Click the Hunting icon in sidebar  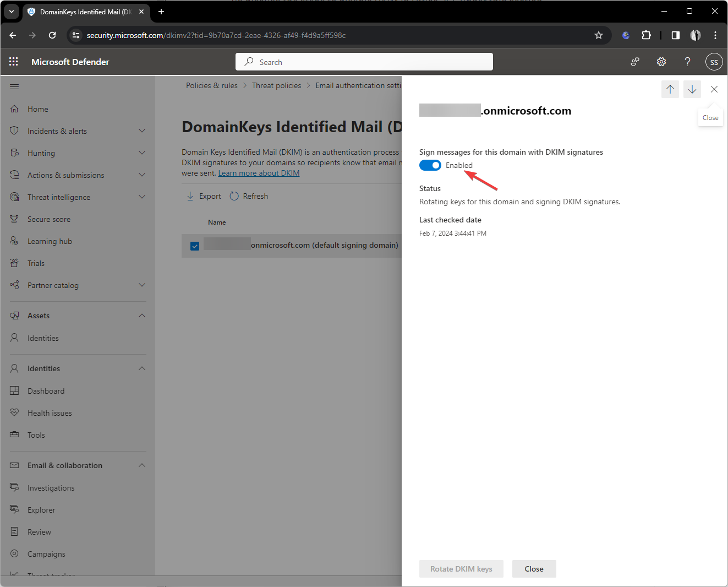pyautogui.click(x=15, y=153)
